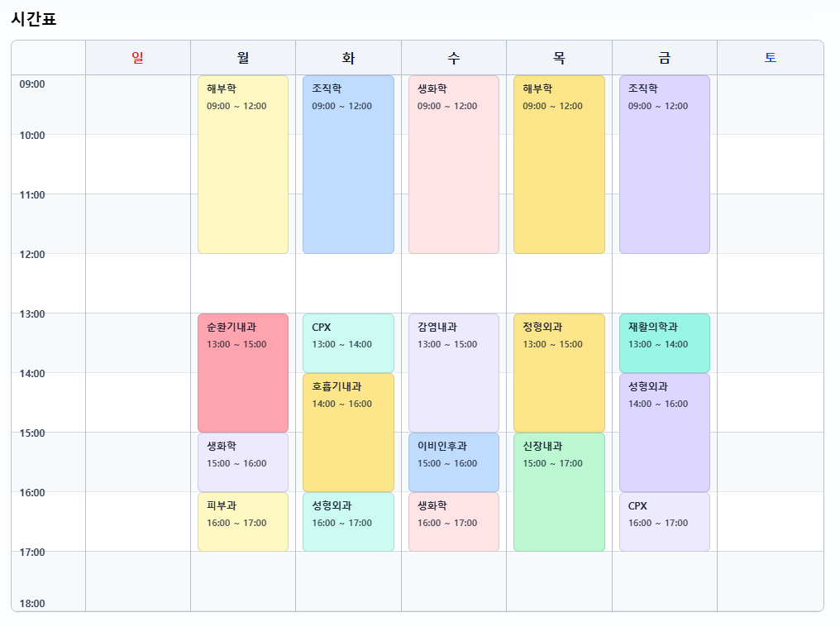Select the 수 (Wednesday) day header
This screenshot has width=840, height=627.
(x=454, y=58)
